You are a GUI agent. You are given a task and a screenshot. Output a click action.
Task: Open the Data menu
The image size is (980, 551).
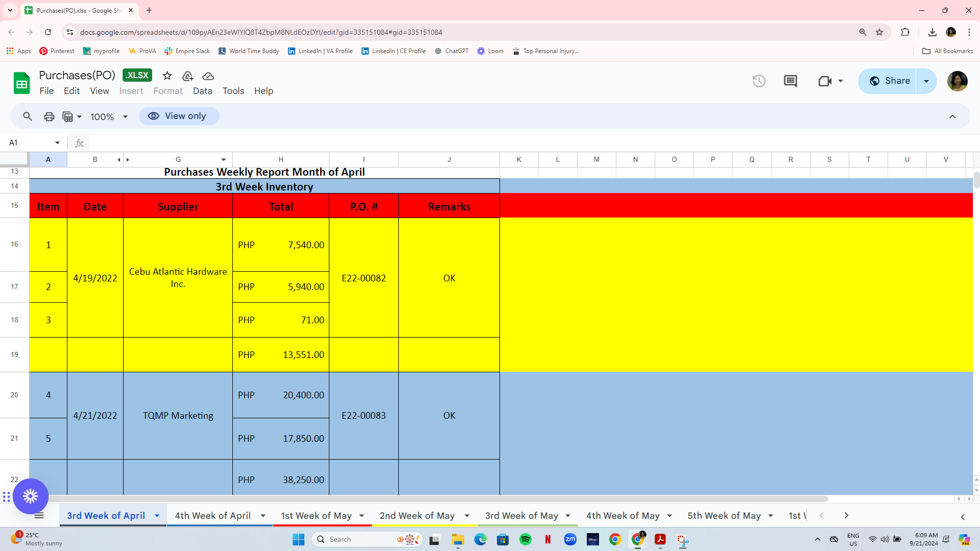pyautogui.click(x=202, y=91)
